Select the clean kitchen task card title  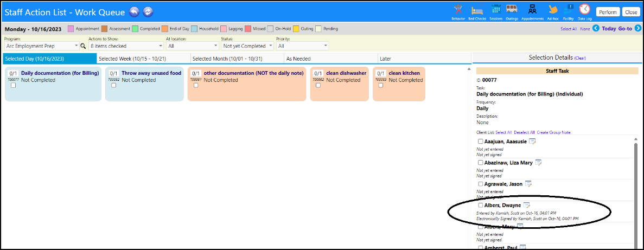pyautogui.click(x=404, y=73)
